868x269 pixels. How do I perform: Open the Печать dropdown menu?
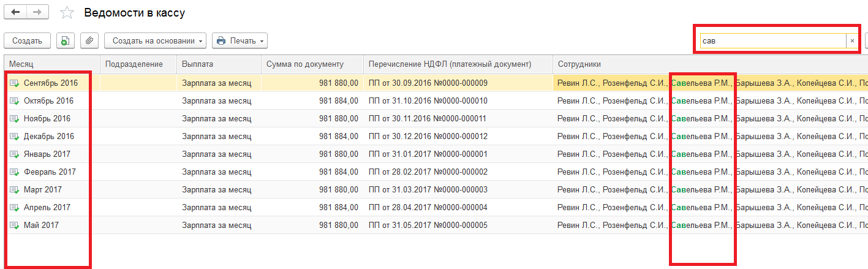click(240, 40)
